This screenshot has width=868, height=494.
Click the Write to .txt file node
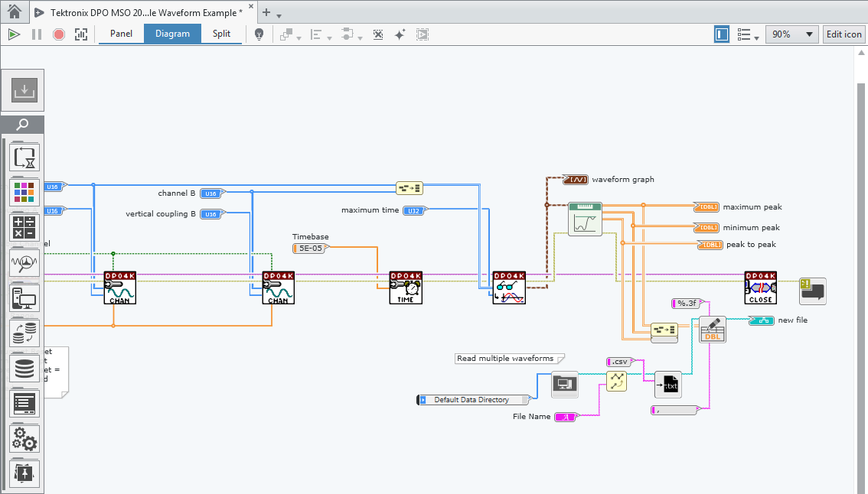[667, 385]
